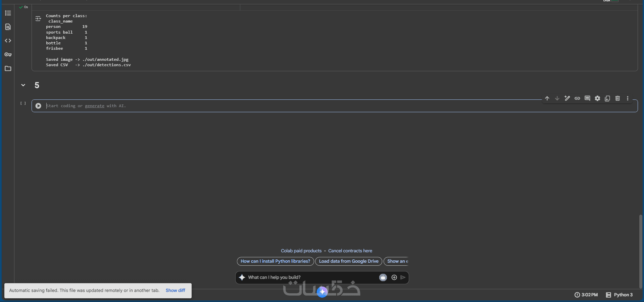Open the Table of contents sidebar panel

coord(8,13)
